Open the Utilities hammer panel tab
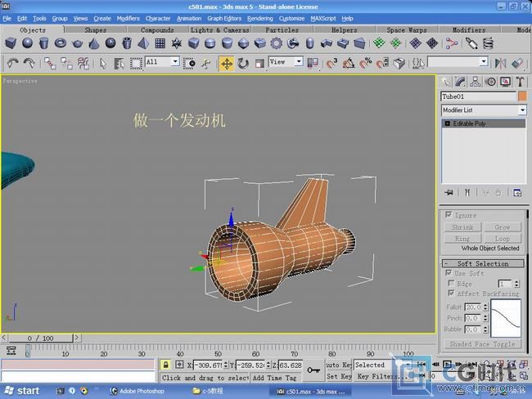Image resolution: width=532 pixels, height=399 pixels. (520, 82)
